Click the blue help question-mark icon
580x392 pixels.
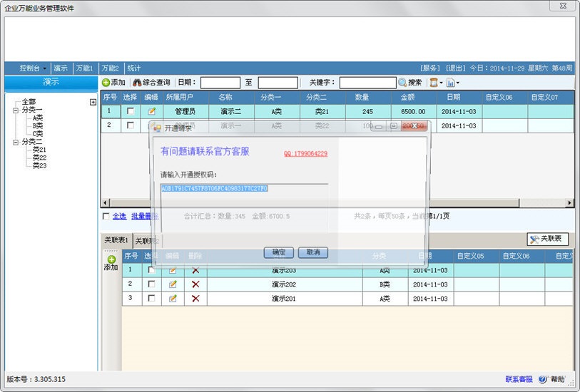pos(543,379)
